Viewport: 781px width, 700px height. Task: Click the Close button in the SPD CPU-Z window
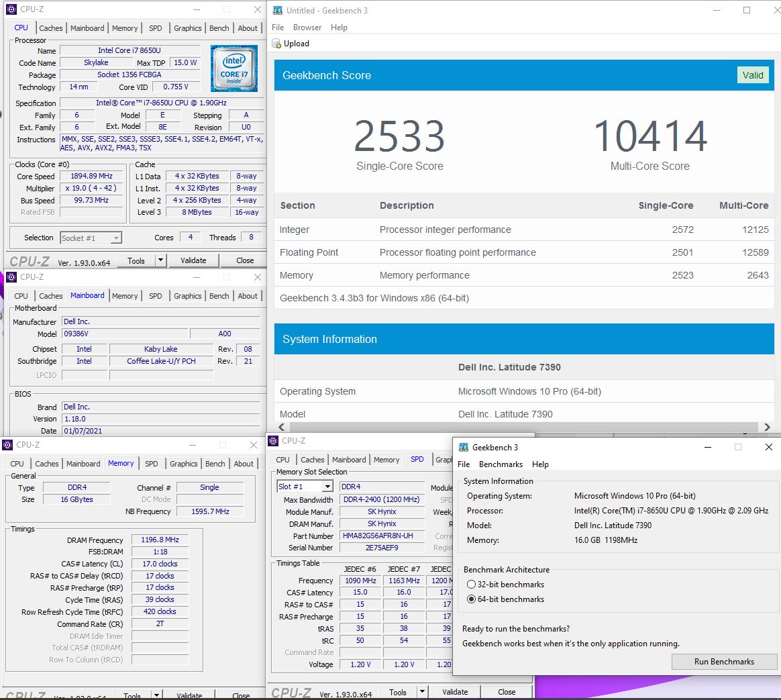click(507, 691)
